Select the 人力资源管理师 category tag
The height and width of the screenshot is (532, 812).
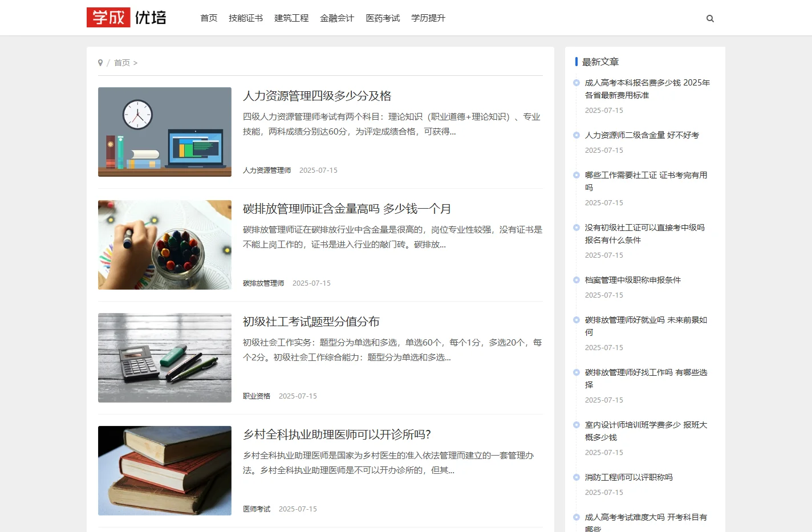[267, 170]
